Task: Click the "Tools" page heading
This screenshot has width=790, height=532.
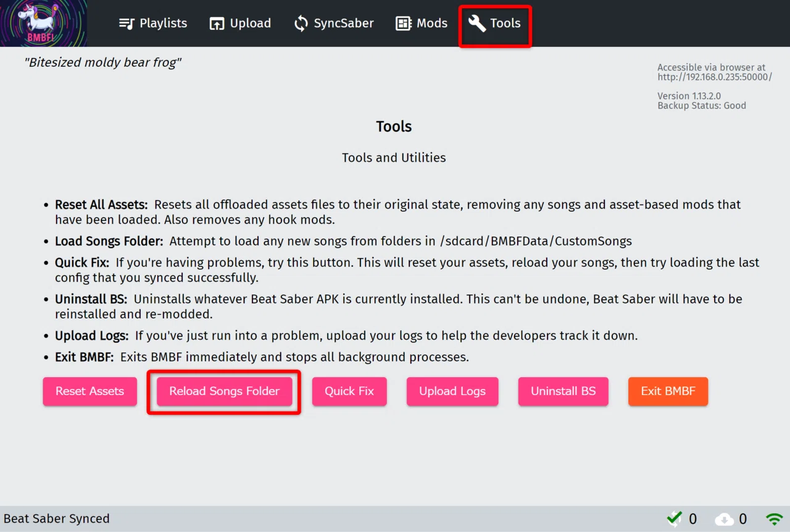Action: point(394,127)
